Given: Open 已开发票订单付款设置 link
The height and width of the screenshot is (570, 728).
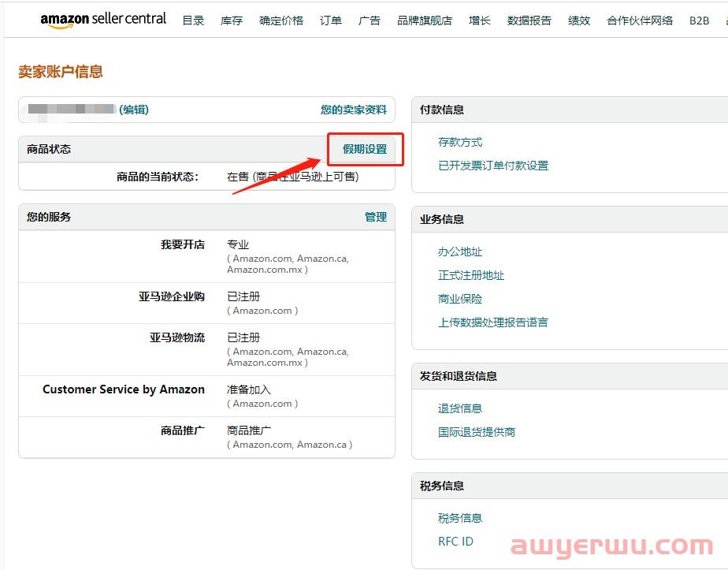Looking at the screenshot, I should tap(493, 166).
